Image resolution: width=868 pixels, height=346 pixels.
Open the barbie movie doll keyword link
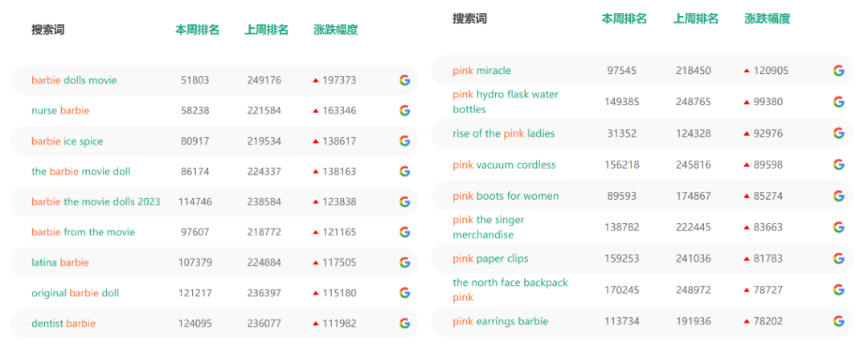click(x=80, y=172)
